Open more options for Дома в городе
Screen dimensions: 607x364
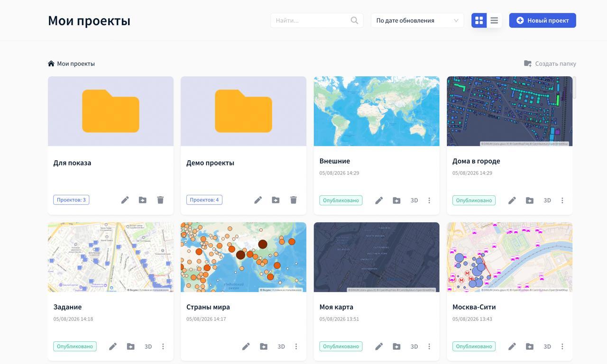tap(562, 200)
